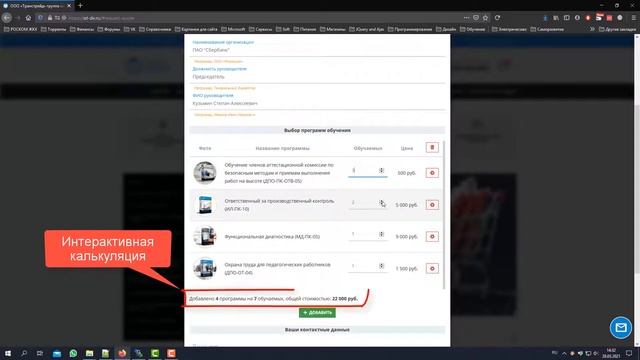The image size is (640, 360).
Task: Click the 'Функциональная диагностика' program thumbnail
Action: [205, 236]
